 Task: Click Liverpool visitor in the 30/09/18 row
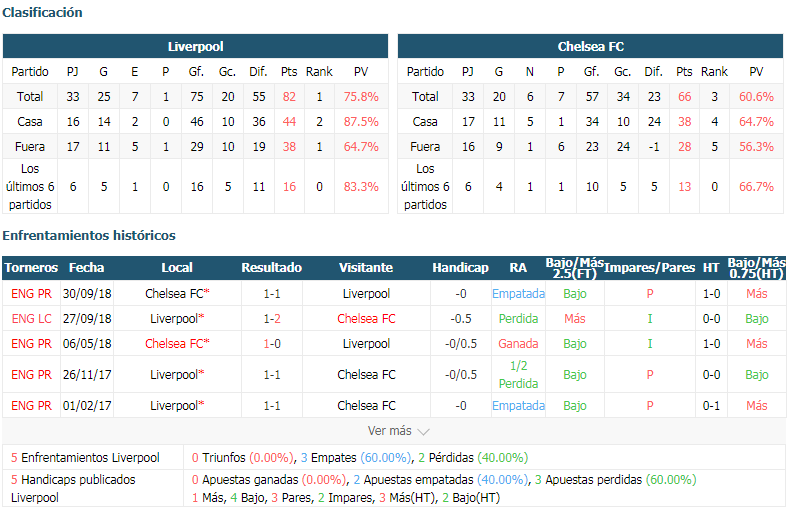(366, 293)
